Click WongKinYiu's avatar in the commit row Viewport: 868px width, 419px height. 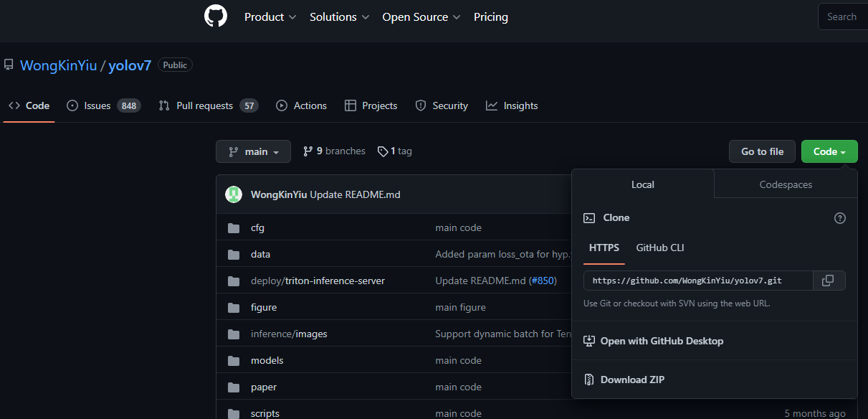click(234, 194)
